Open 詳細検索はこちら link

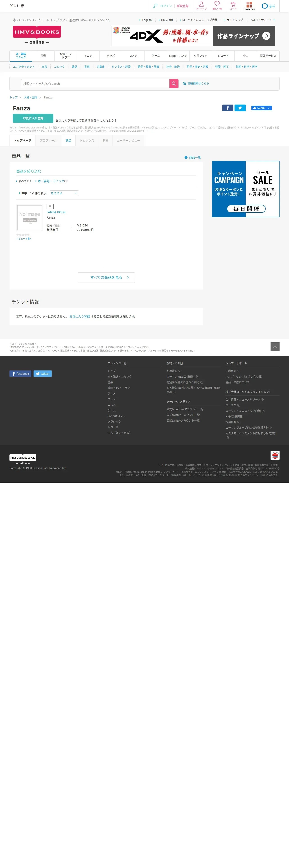coord(196,84)
